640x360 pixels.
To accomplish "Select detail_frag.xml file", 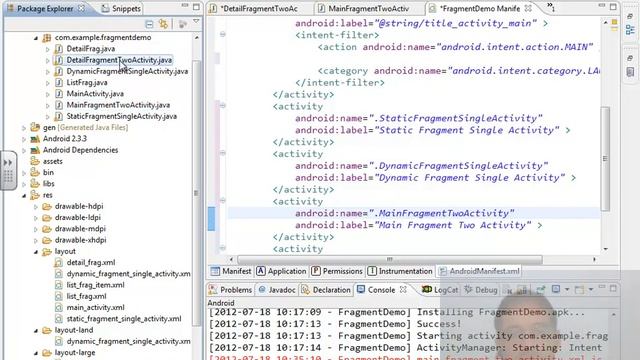I will (91, 262).
